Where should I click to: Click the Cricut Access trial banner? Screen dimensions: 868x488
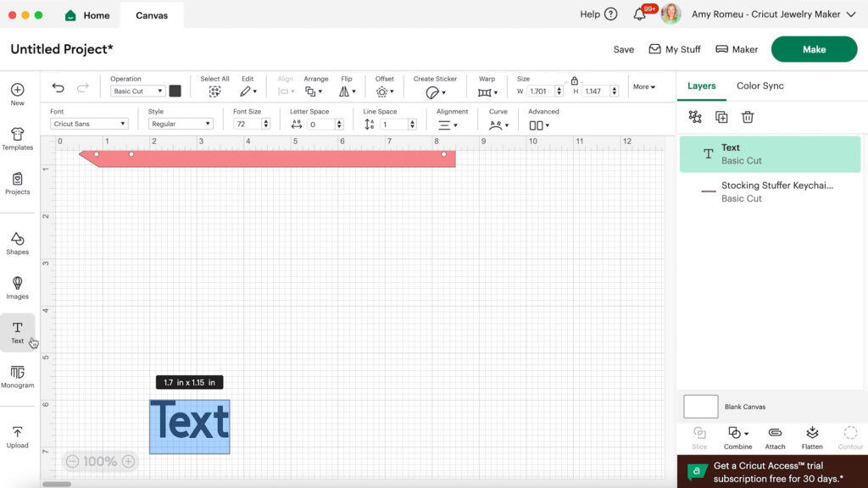pos(771,472)
